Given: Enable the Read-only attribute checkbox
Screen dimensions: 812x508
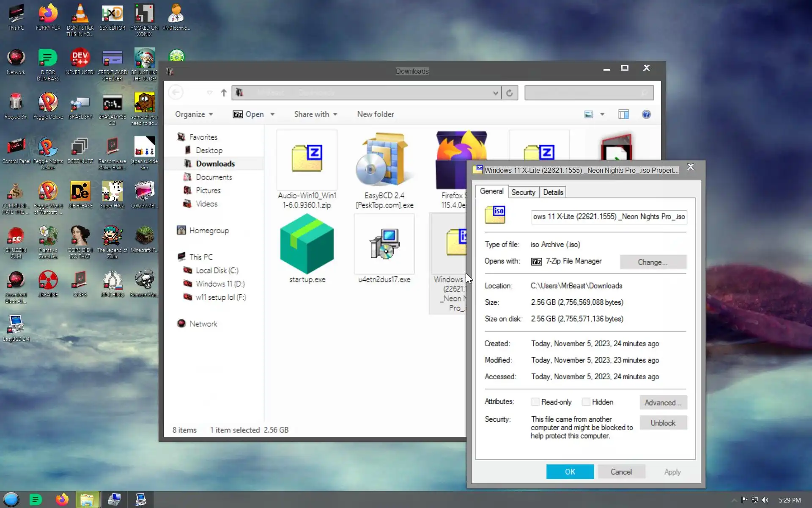Looking at the screenshot, I should pos(535,402).
